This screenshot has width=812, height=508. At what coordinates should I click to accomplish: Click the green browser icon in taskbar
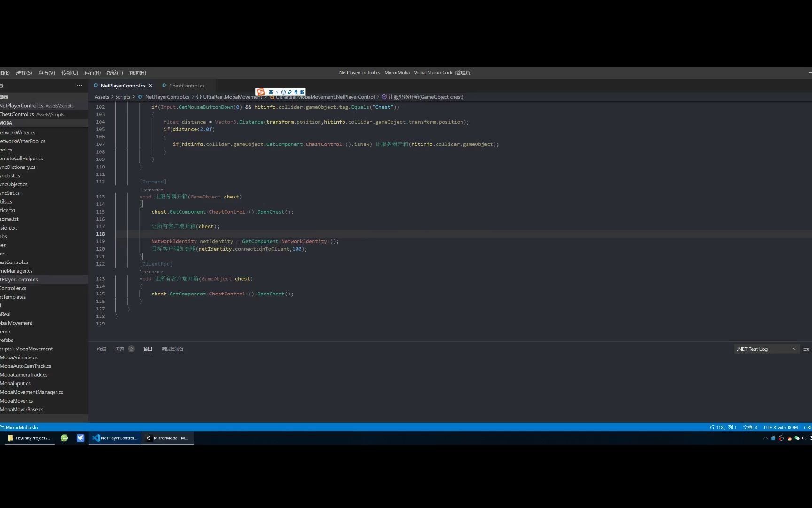pos(64,438)
